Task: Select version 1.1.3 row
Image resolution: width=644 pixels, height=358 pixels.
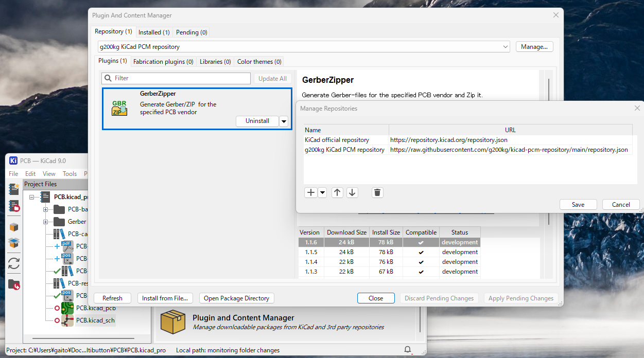Action: coord(389,272)
